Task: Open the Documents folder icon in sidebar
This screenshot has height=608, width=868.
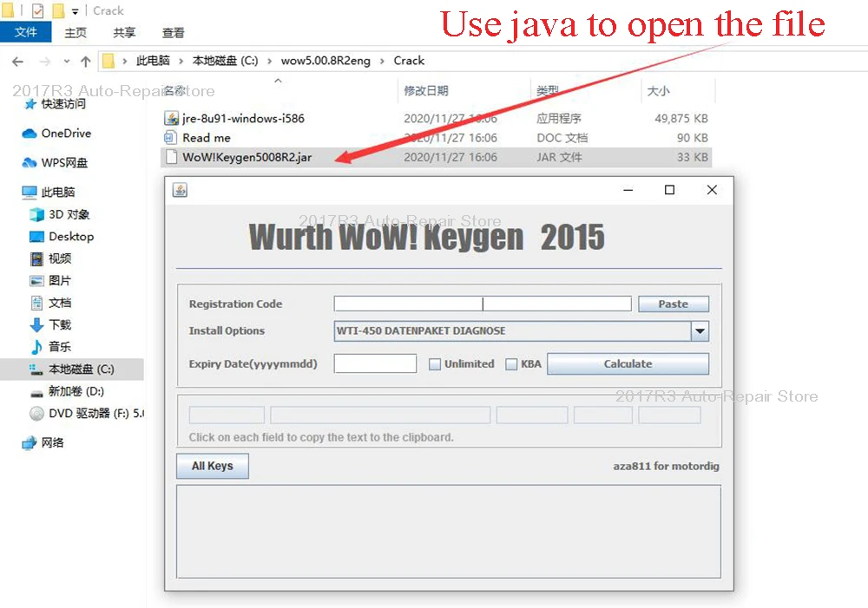Action: tap(36, 303)
